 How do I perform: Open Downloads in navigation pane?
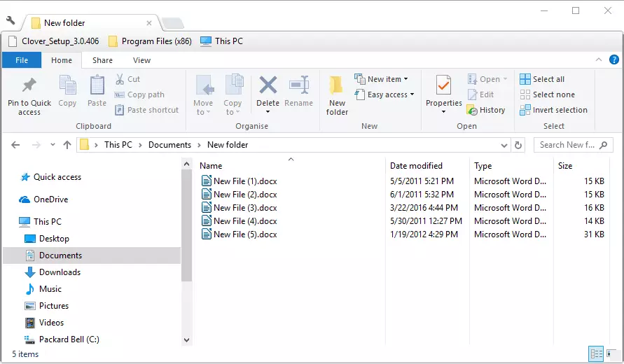tap(53, 272)
